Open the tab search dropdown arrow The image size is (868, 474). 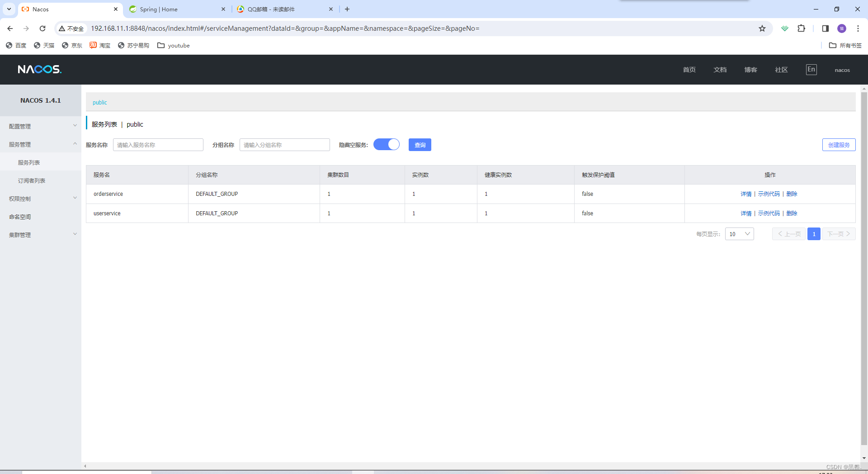pyautogui.click(x=9, y=9)
